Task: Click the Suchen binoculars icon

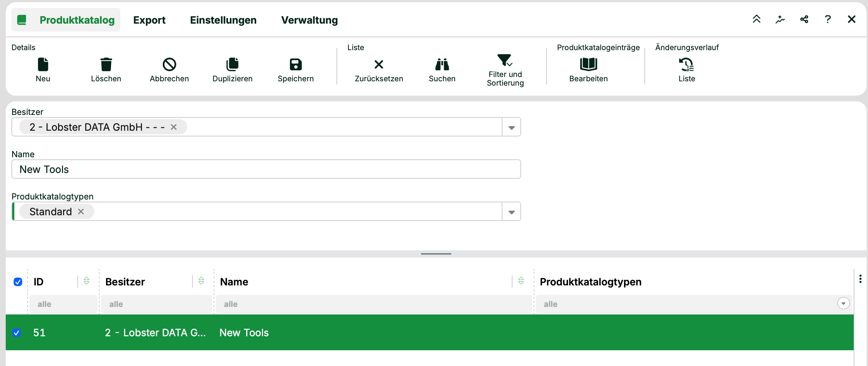Action: 442,64
